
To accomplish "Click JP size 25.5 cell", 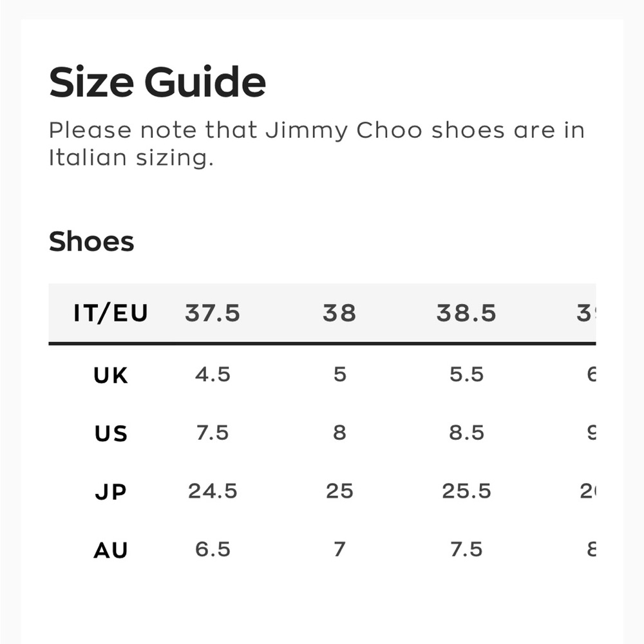I will 466,491.
